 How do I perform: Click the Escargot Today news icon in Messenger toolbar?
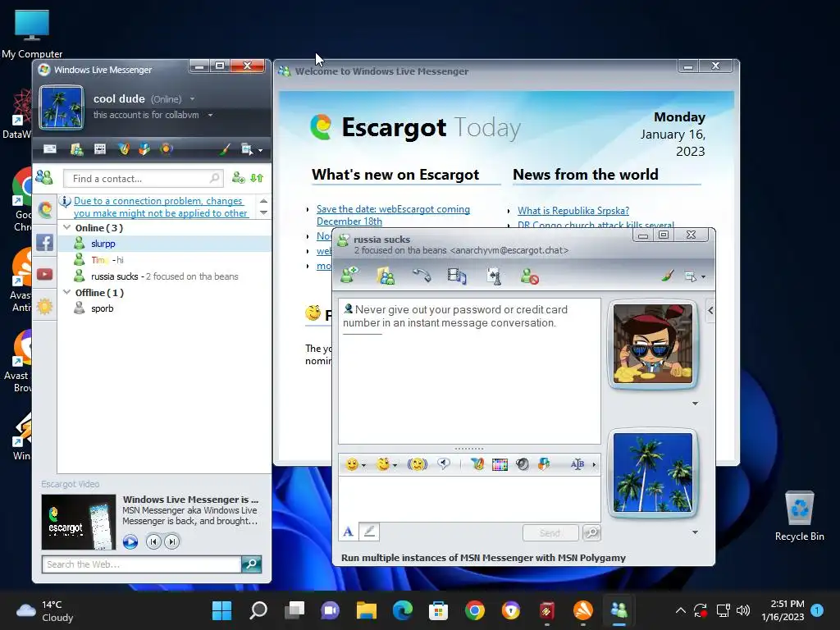[x=100, y=149]
